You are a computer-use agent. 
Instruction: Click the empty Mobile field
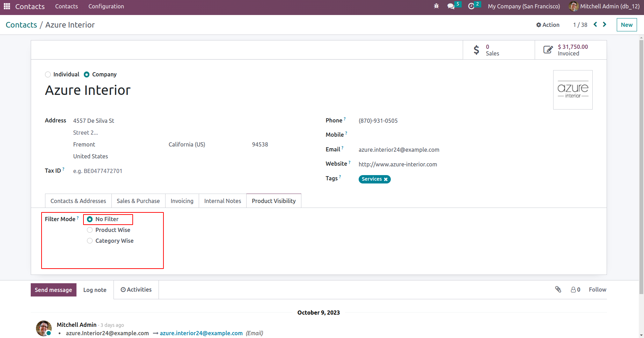pyautogui.click(x=475, y=135)
